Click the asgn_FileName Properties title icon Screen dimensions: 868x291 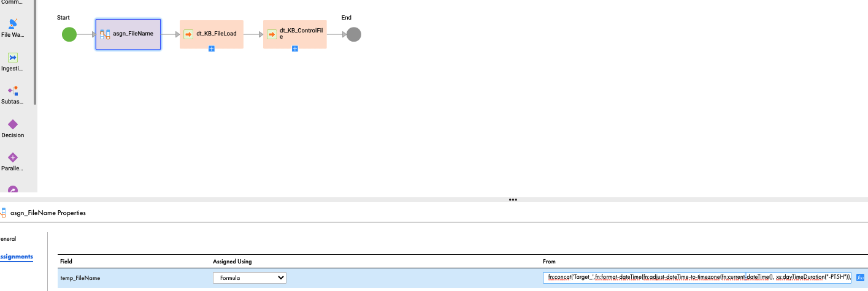[x=4, y=213]
